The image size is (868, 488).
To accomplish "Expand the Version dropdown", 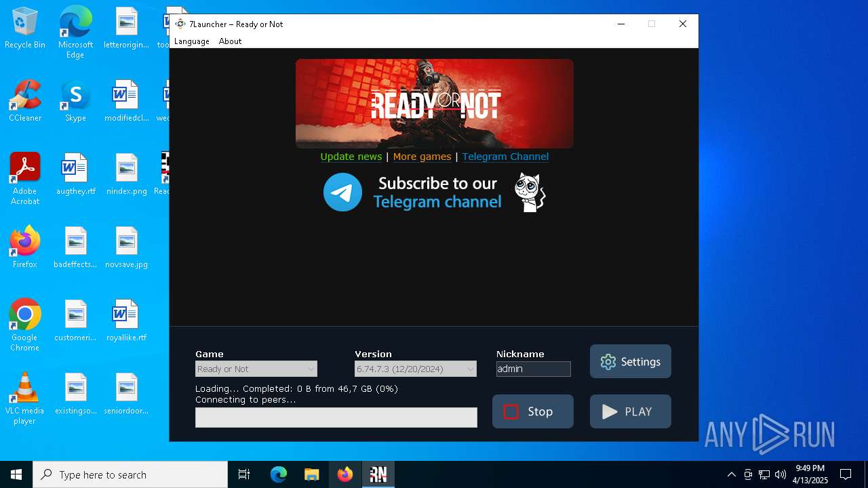I will tap(416, 369).
